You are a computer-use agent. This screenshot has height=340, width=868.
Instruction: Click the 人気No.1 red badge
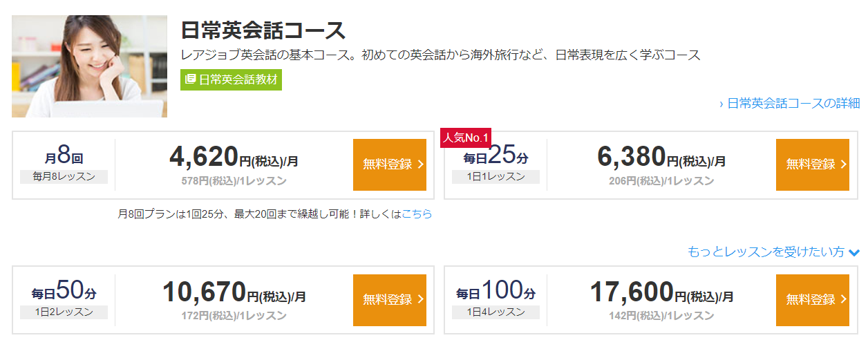tap(466, 137)
